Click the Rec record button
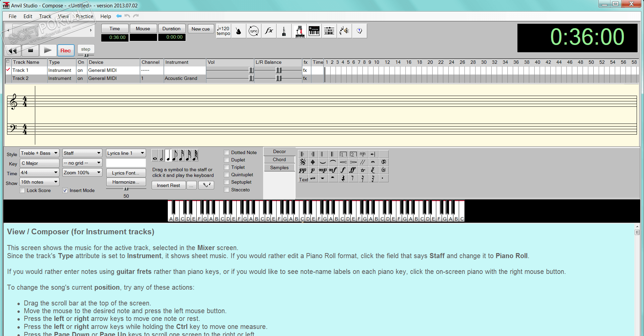Image resolution: width=644 pixels, height=336 pixels. click(x=65, y=50)
